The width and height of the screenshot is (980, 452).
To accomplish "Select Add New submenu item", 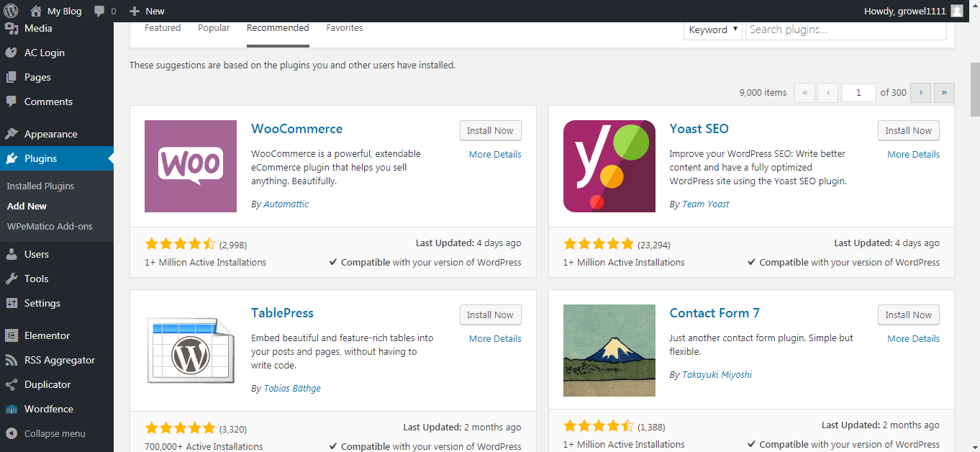I will click(x=27, y=206).
